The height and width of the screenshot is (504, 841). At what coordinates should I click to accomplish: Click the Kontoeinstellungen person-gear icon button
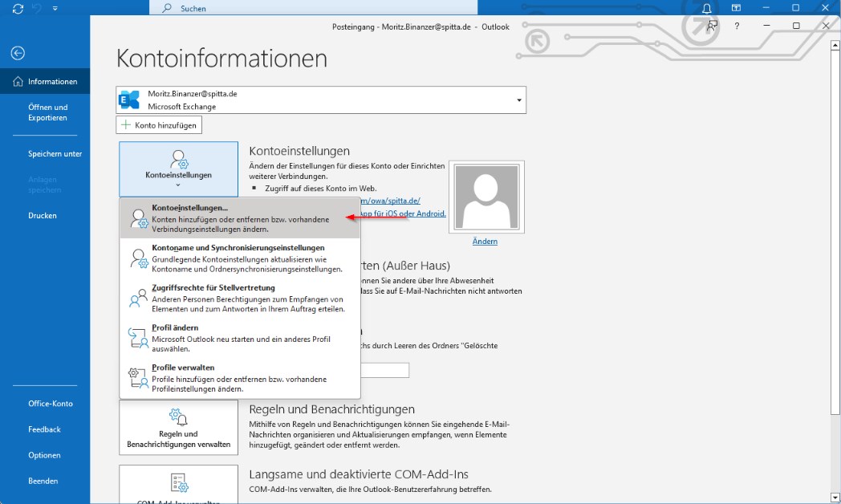click(x=178, y=158)
